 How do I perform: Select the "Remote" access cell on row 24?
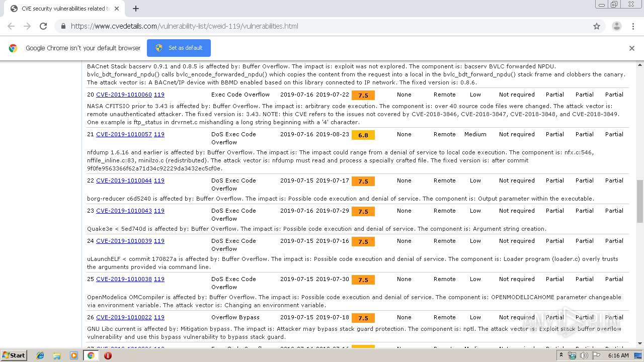445,241
